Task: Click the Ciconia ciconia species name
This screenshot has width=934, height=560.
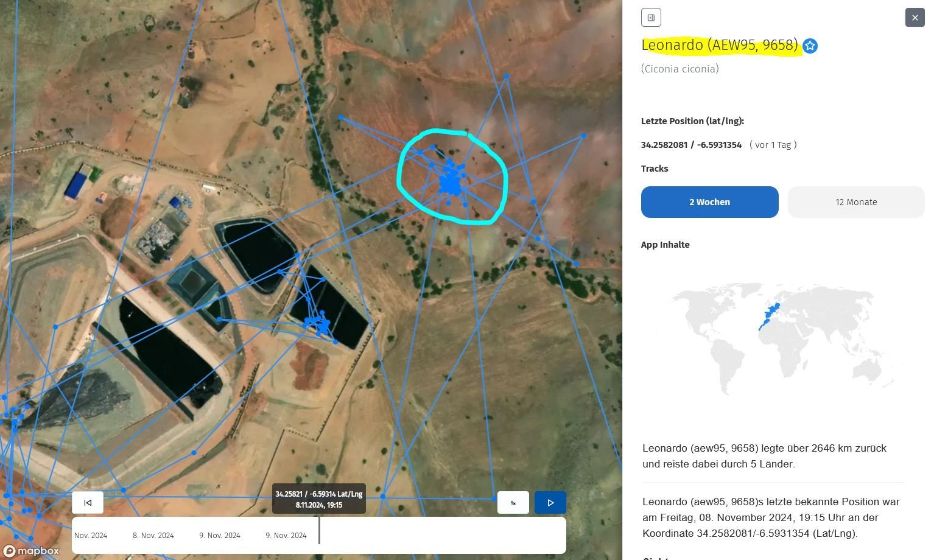Action: [x=679, y=69]
